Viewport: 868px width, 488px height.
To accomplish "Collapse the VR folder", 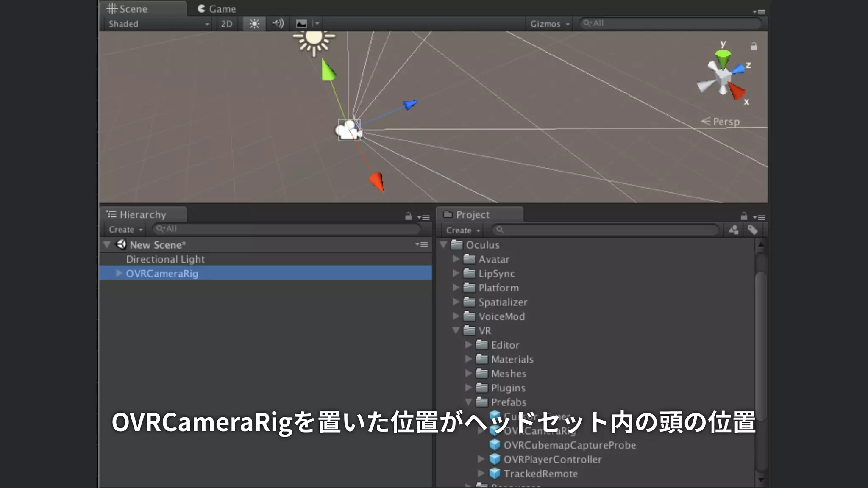I will [x=456, y=330].
